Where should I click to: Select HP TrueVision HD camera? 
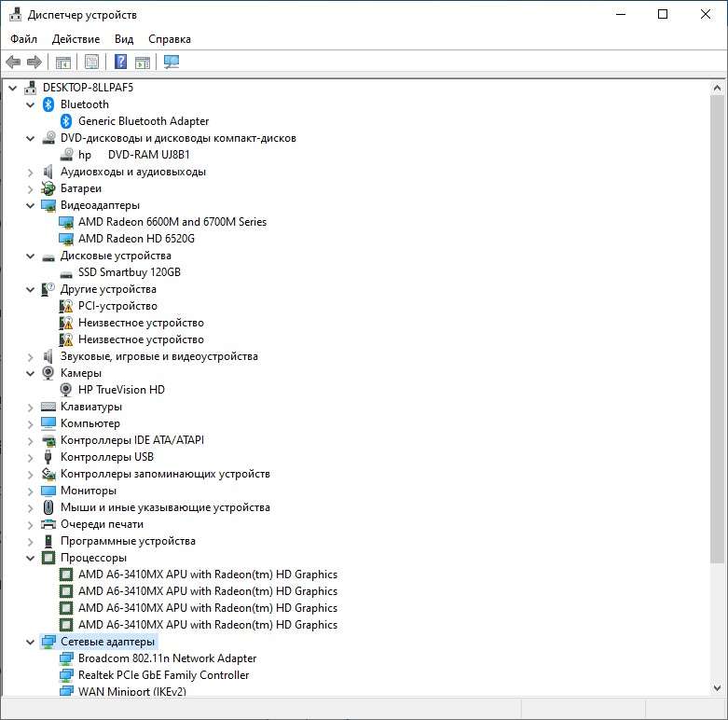pos(121,390)
